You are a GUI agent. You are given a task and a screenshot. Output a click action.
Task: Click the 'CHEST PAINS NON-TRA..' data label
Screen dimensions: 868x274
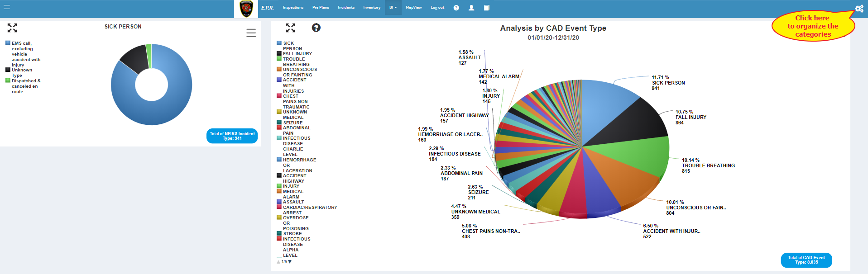(491, 231)
